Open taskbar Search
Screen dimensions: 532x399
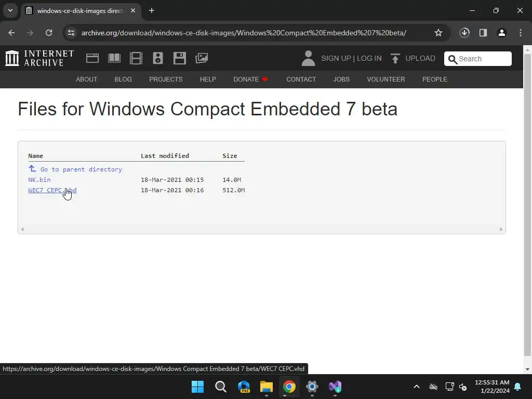(x=220, y=387)
